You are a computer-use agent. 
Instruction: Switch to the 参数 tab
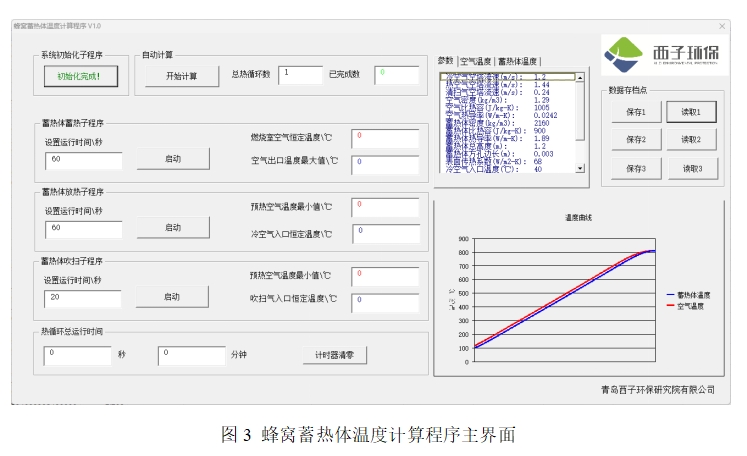pyautogui.click(x=445, y=61)
